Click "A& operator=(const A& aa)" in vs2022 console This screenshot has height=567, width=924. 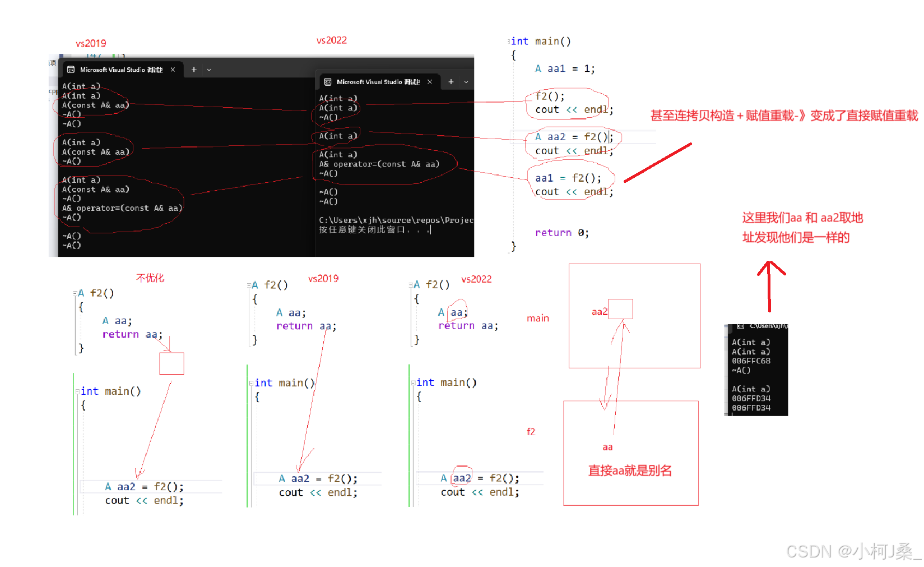[x=379, y=164]
